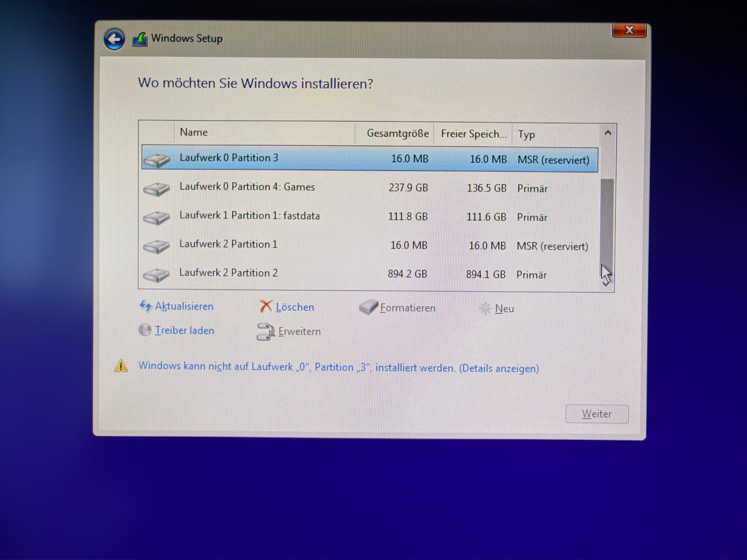This screenshot has width=747, height=560.
Task: Click the Formatieren drive icon
Action: pos(368,307)
